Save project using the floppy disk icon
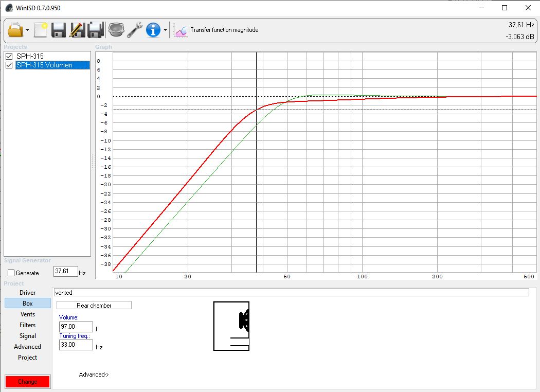 tap(58, 30)
